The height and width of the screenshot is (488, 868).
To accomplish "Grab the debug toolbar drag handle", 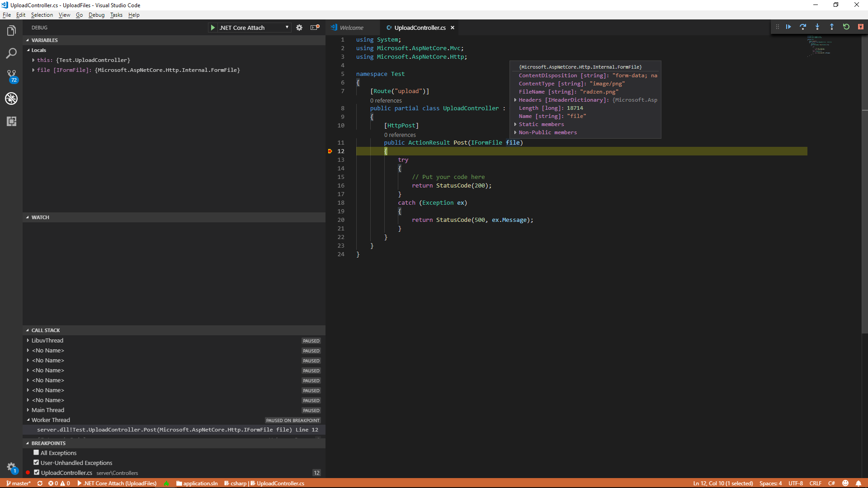I will point(778,27).
